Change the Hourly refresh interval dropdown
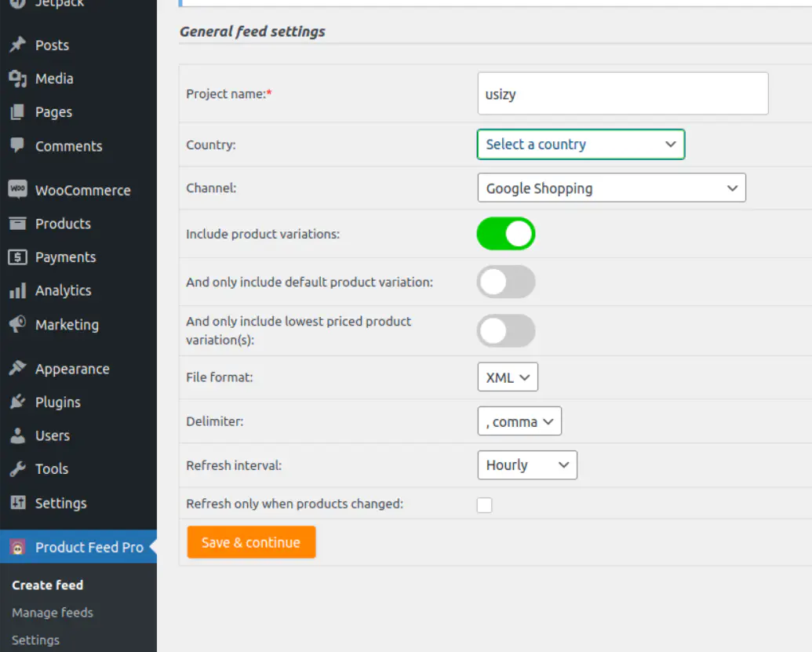Viewport: 812px width, 652px height. coord(526,465)
